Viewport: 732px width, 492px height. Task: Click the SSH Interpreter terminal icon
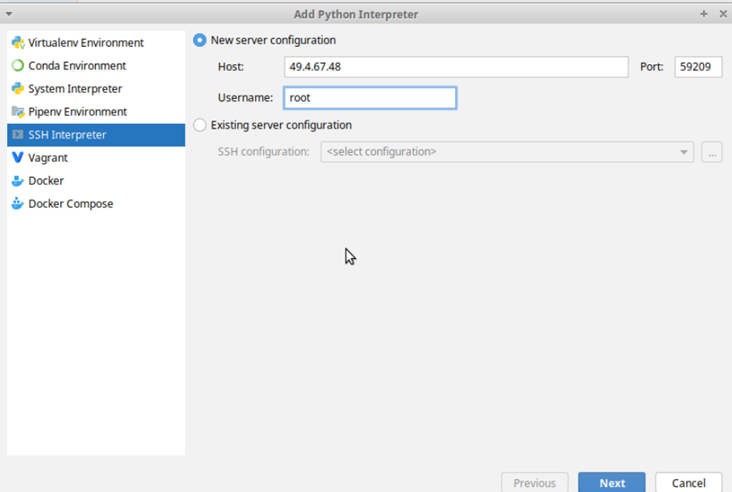point(18,134)
